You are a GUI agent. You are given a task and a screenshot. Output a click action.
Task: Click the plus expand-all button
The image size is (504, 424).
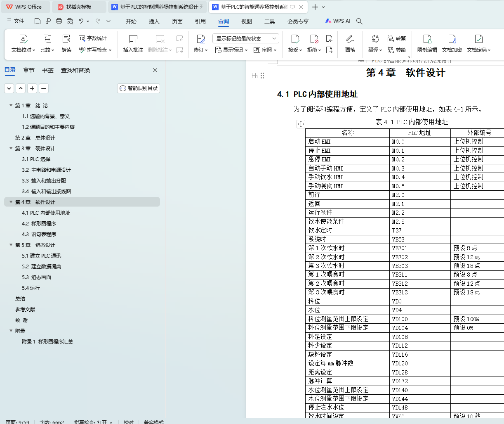(x=32, y=88)
